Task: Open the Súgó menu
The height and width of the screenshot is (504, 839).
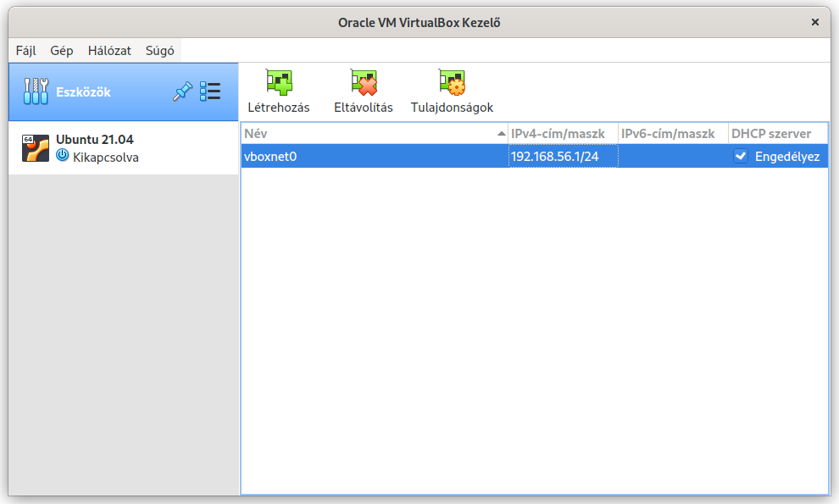Action: coord(159,51)
